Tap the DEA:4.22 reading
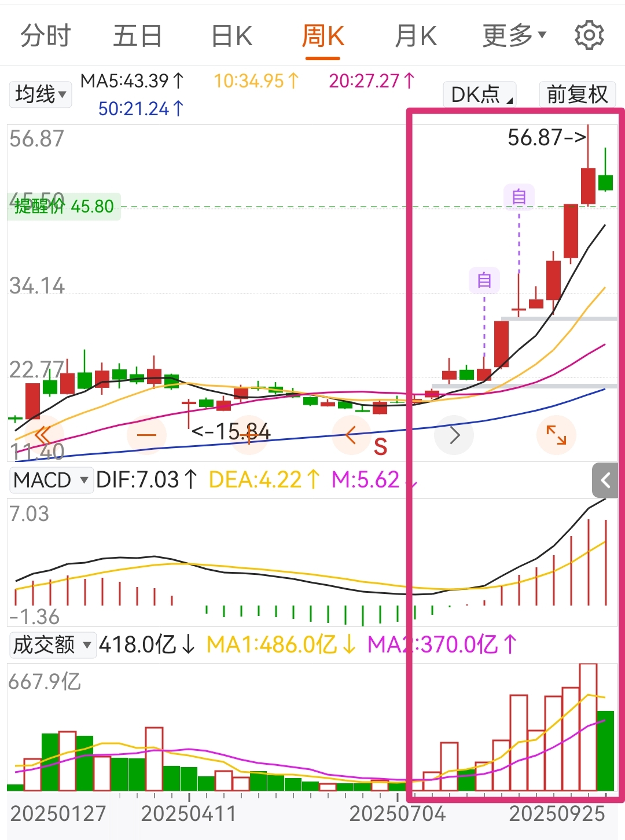625x840 pixels. point(264,480)
